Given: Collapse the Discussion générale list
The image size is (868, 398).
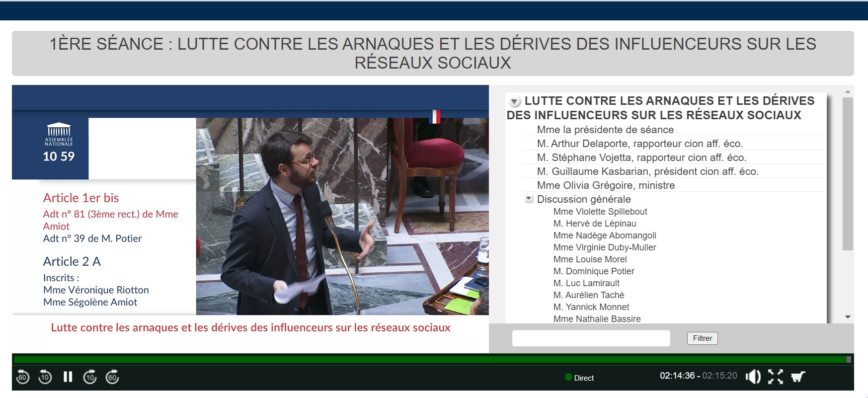Looking at the screenshot, I should tap(529, 199).
